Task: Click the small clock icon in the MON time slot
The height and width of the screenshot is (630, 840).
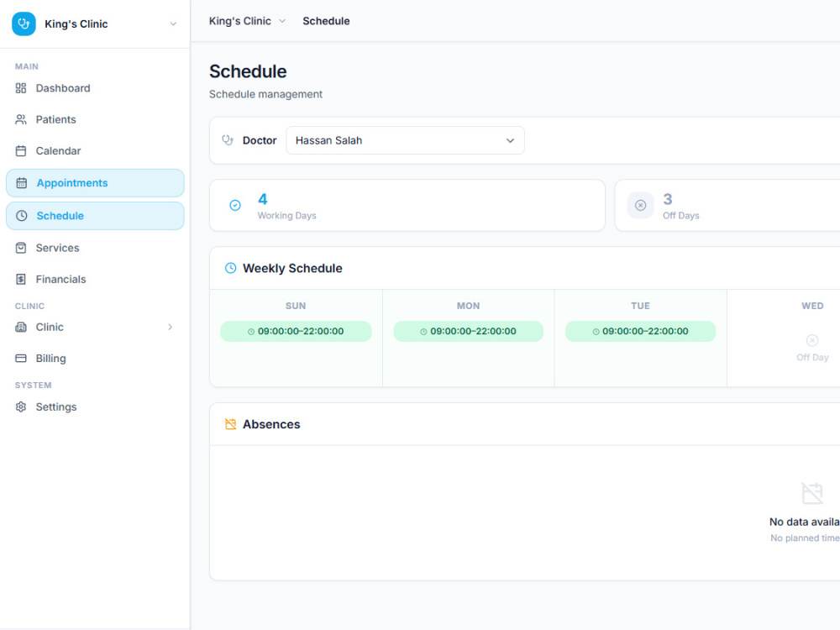Action: 423,332
